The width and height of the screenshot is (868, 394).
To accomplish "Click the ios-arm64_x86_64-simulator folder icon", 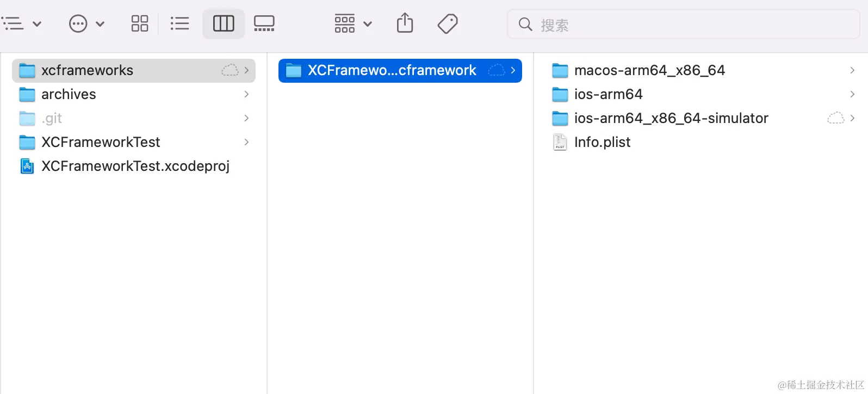I will (x=560, y=118).
